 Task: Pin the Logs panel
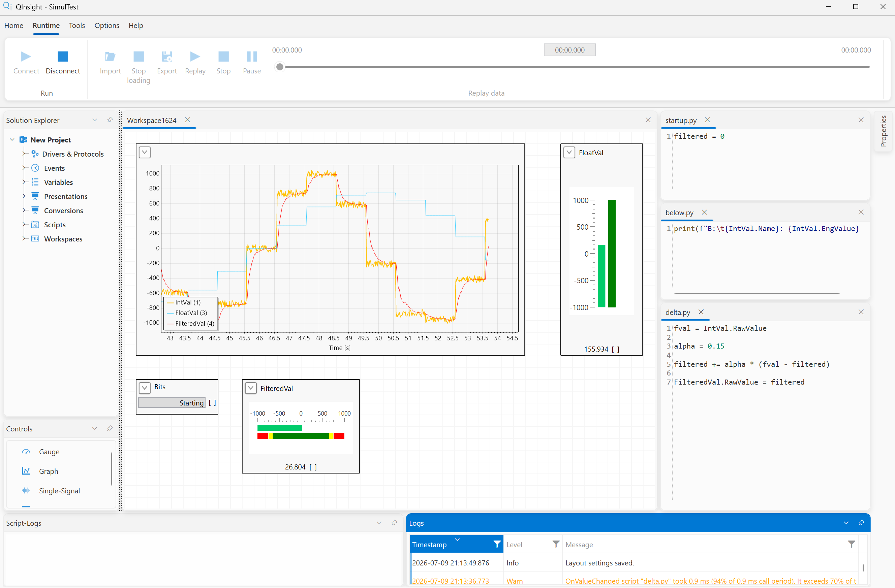tap(861, 523)
